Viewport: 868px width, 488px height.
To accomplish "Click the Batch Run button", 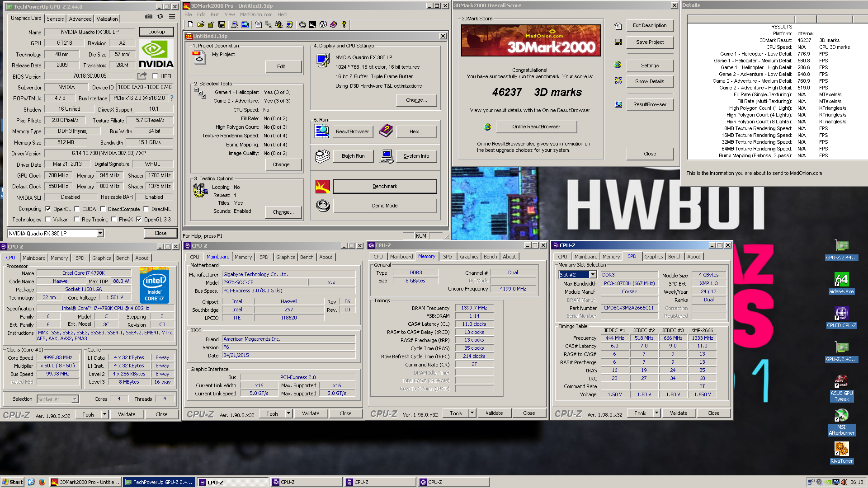I will (353, 156).
